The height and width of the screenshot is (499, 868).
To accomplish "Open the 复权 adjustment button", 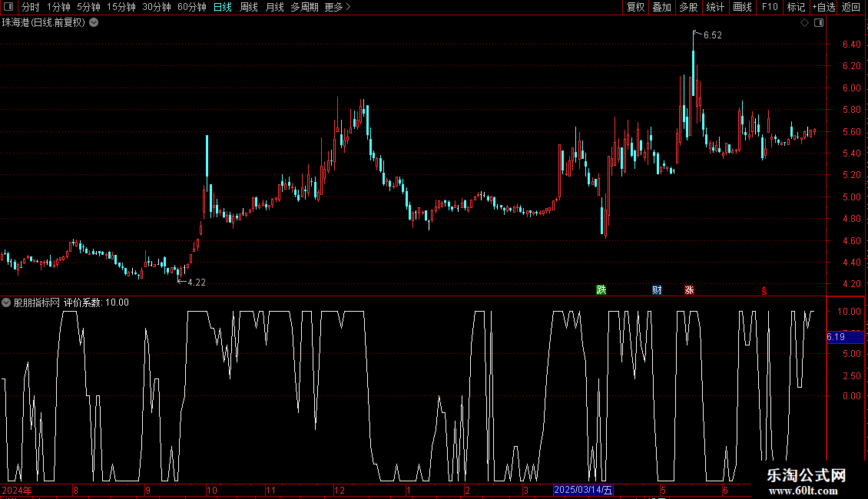I will [x=635, y=7].
